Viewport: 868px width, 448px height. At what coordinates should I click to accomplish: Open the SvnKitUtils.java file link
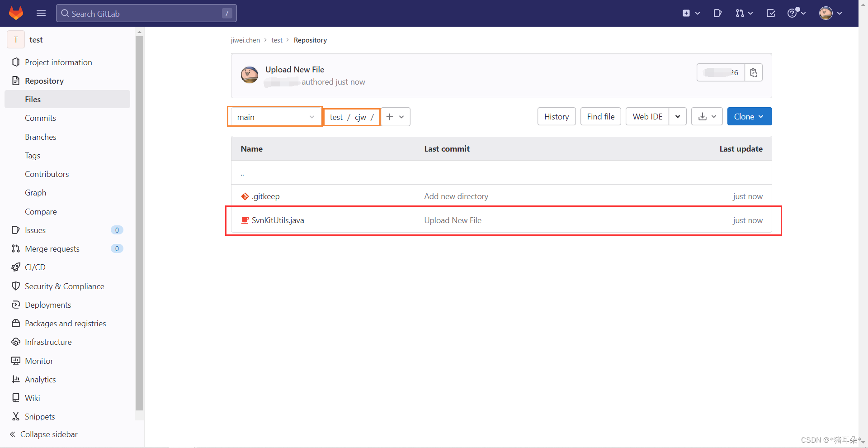pos(278,220)
